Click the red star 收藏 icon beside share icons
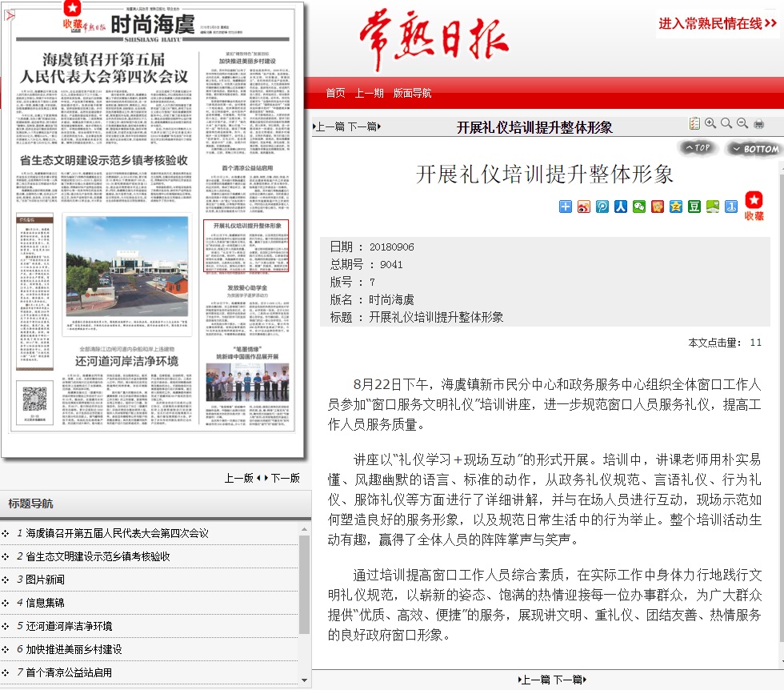The height and width of the screenshot is (690, 784). [x=754, y=207]
